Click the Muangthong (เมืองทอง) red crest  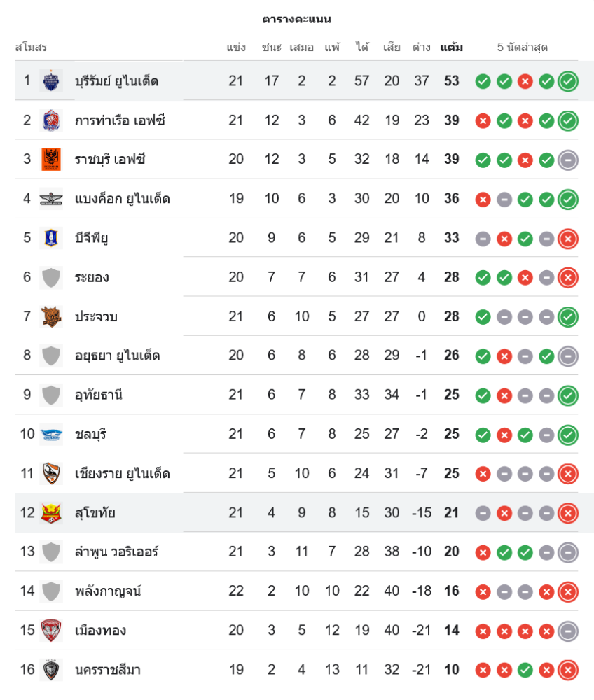click(51, 631)
